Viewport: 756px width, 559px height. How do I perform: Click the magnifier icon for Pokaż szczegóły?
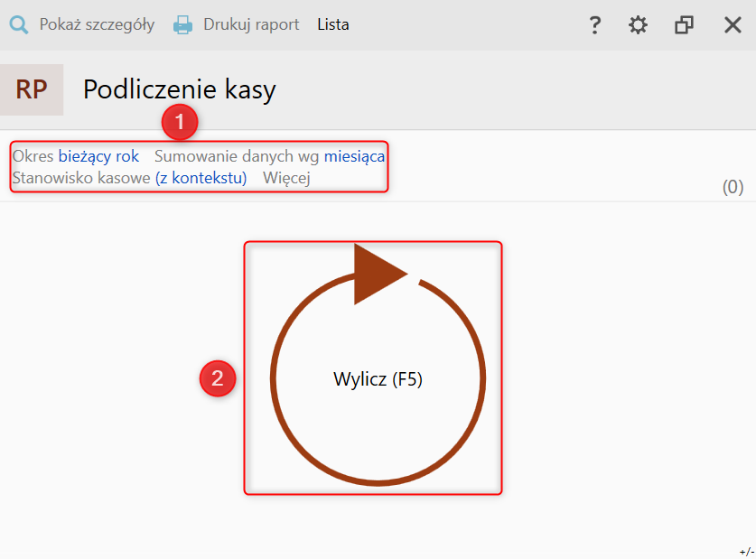click(x=19, y=24)
